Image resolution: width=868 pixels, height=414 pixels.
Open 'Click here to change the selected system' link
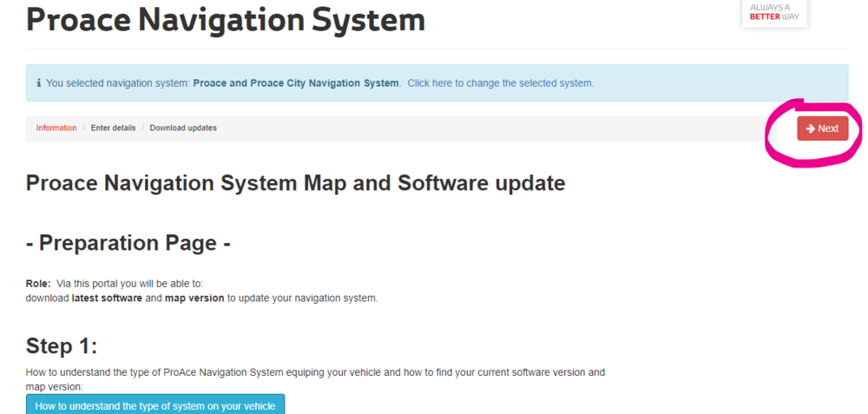pyautogui.click(x=501, y=83)
